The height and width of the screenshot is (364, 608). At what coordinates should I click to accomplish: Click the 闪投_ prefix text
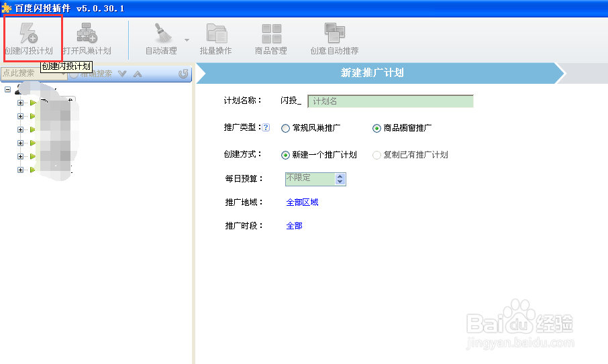[291, 101]
